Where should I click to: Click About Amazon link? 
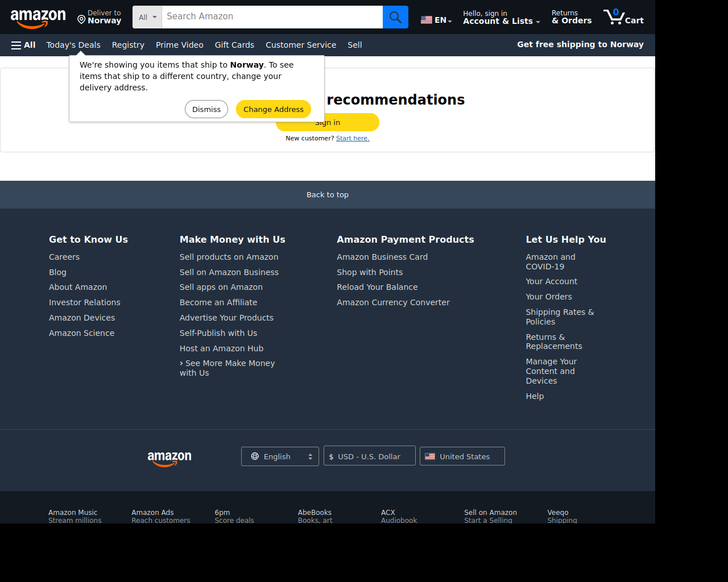pyautogui.click(x=78, y=287)
